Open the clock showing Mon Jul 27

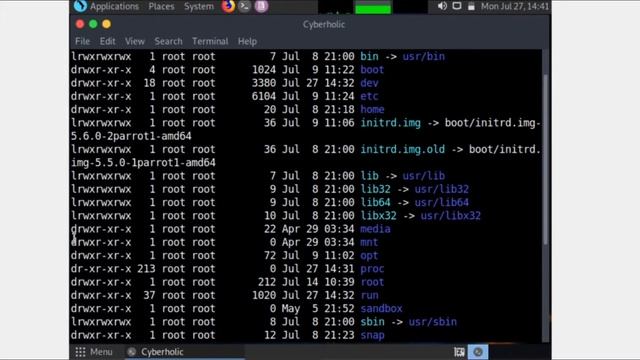point(515,6)
